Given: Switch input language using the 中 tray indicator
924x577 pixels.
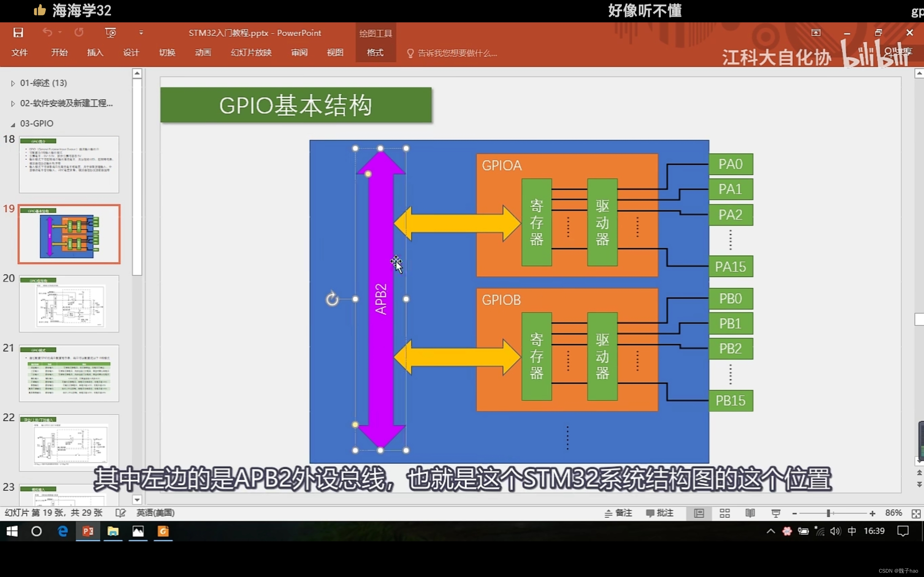Looking at the screenshot, I should click(x=851, y=531).
